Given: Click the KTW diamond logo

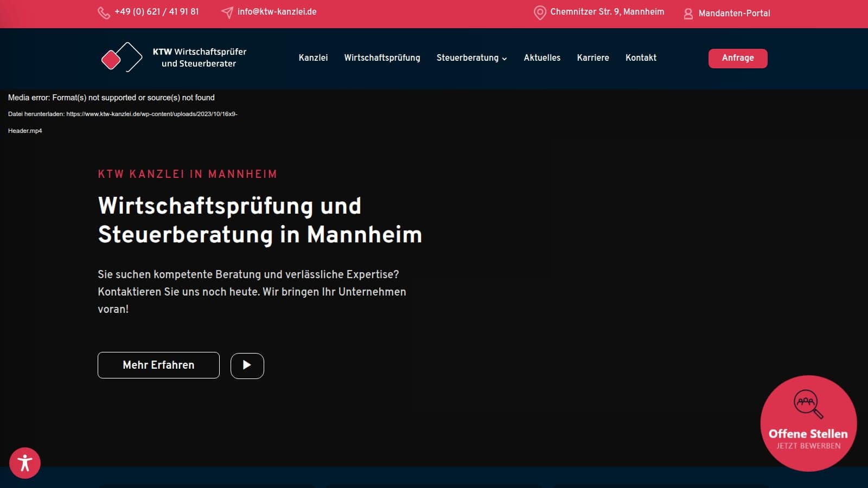Looking at the screenshot, I should point(122,57).
